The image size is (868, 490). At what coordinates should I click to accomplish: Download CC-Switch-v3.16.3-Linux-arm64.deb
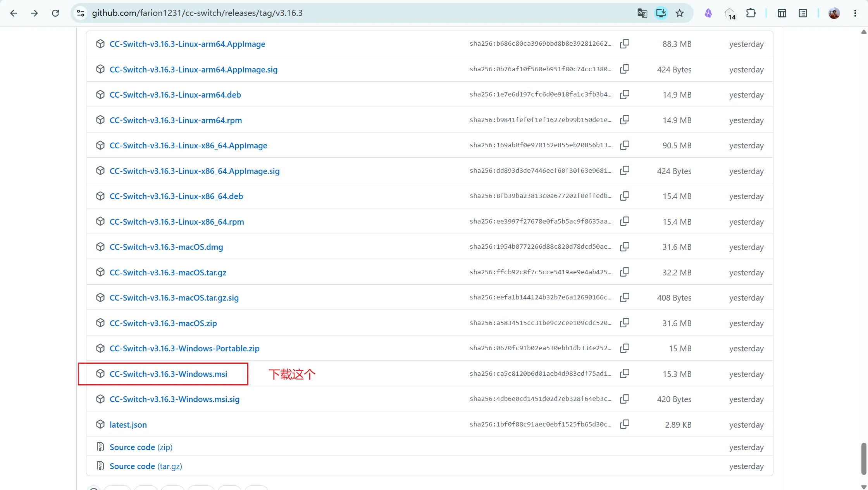(175, 95)
